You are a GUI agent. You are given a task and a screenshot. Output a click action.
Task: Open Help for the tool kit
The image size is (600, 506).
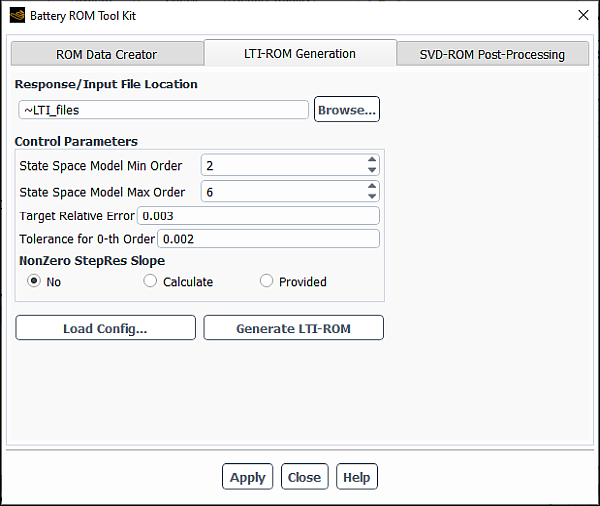click(357, 477)
